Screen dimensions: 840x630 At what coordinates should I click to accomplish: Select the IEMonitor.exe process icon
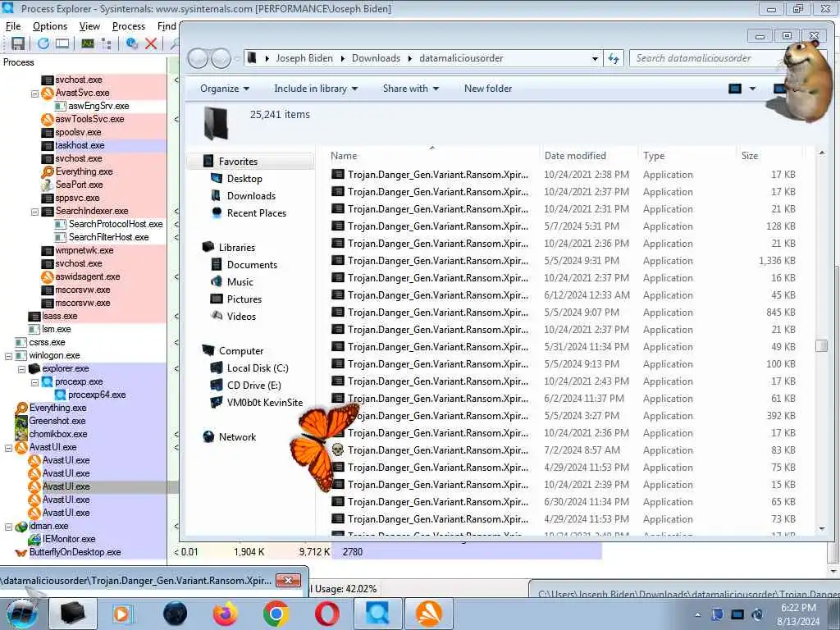click(x=34, y=539)
